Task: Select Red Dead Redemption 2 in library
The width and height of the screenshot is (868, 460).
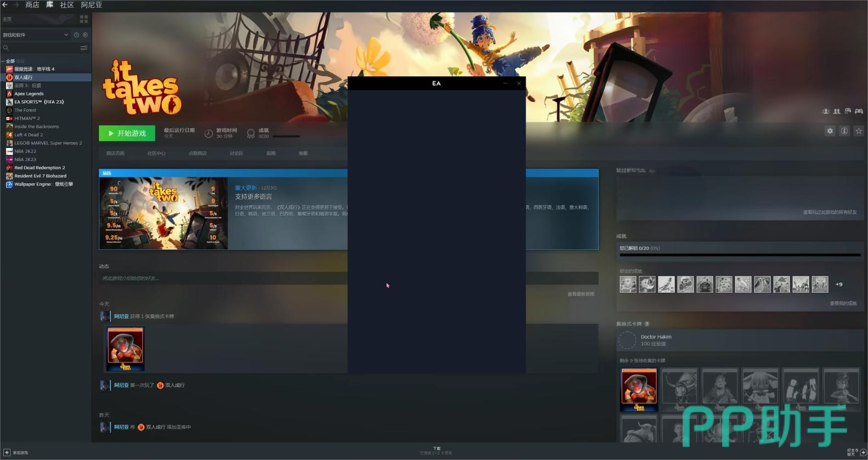Action: [40, 168]
